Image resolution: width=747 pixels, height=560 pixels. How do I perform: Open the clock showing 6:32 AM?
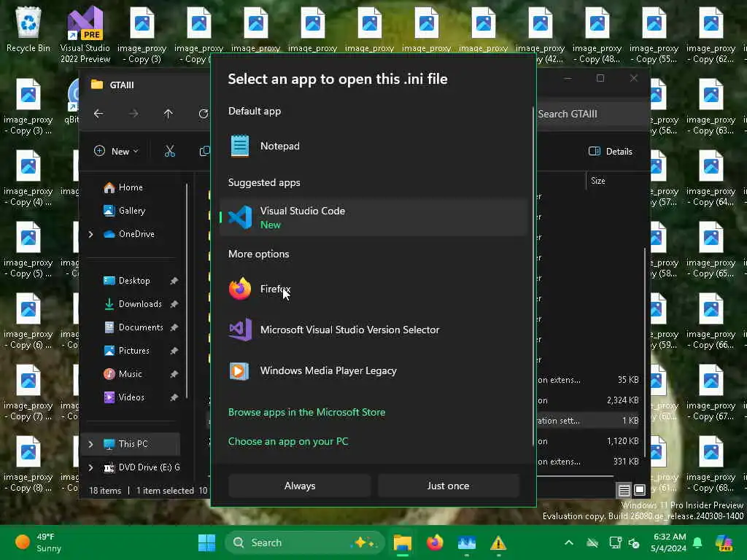pos(668,542)
